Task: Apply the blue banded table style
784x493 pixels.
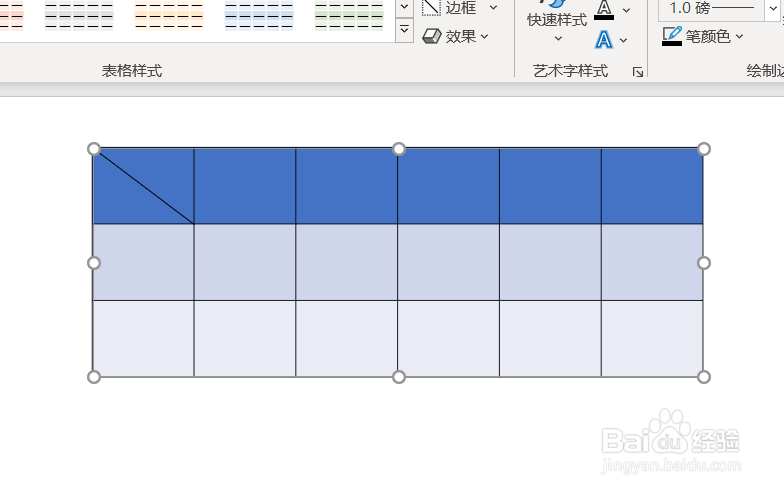Action: [x=259, y=15]
